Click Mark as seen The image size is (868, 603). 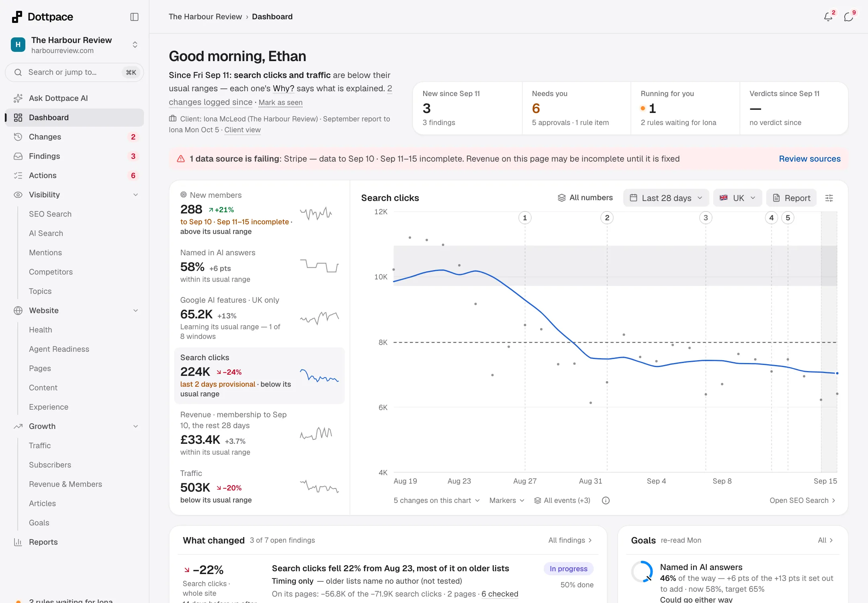(280, 103)
